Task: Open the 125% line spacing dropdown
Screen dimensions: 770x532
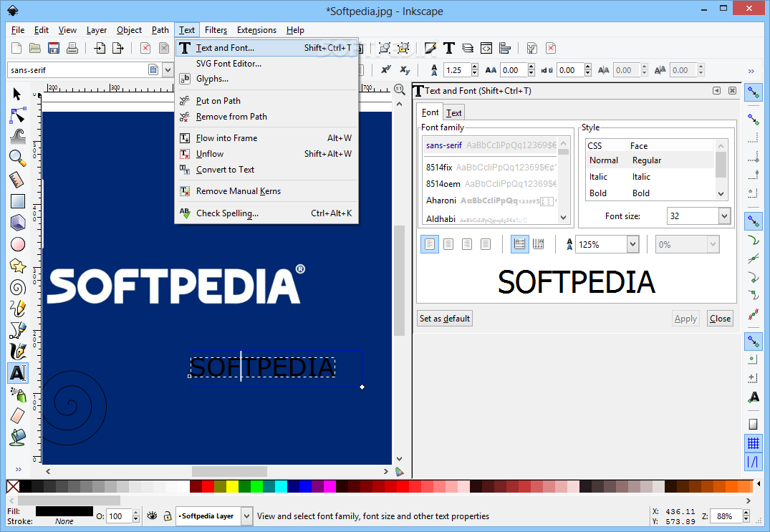Action: (x=632, y=244)
